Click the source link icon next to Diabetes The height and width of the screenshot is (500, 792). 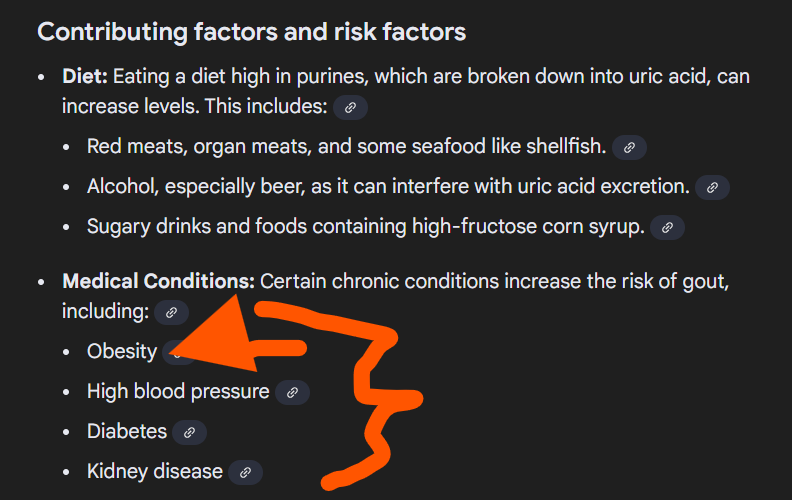(189, 433)
